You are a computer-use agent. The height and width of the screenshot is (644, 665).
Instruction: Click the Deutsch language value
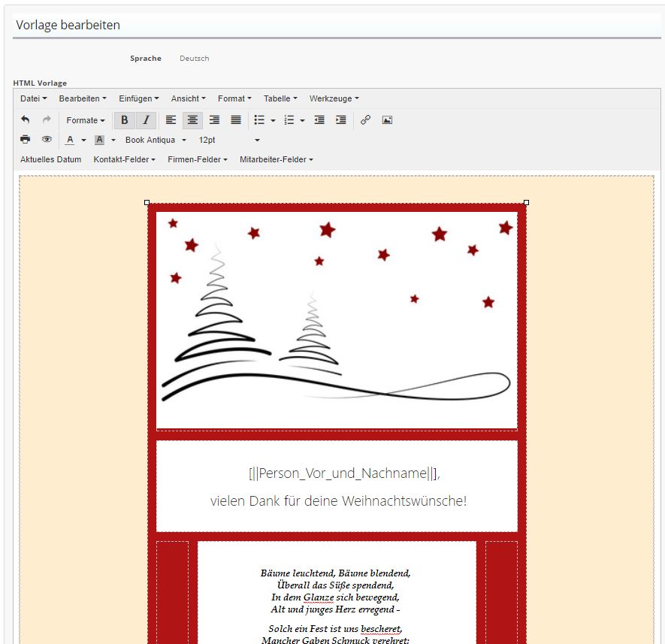coord(195,59)
